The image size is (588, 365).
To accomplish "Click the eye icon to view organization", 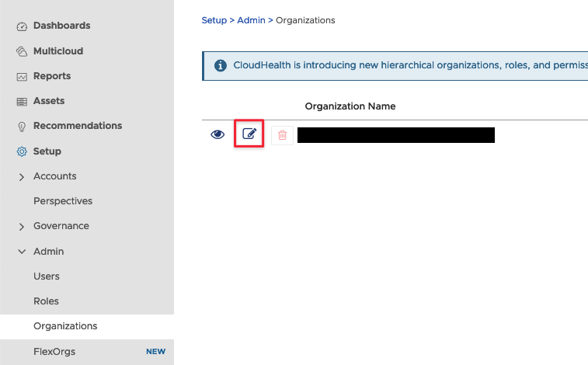I will coord(218,134).
